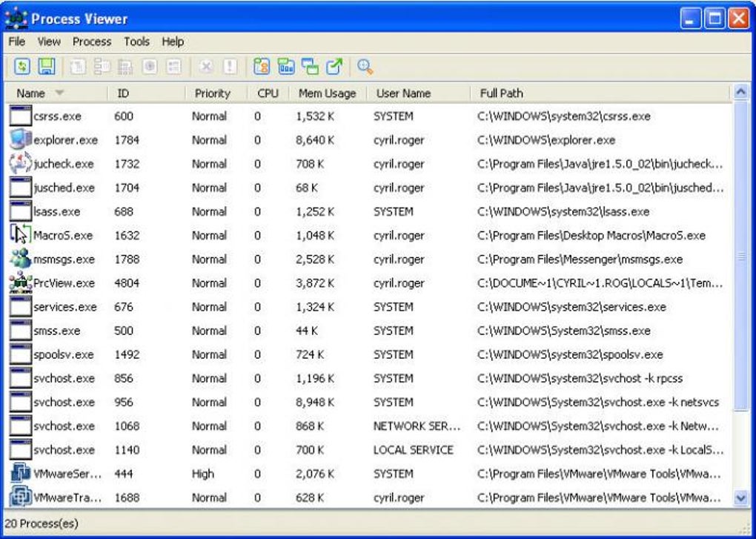The width and height of the screenshot is (756, 539).
Task: Open the Tools menu
Action: 136,42
